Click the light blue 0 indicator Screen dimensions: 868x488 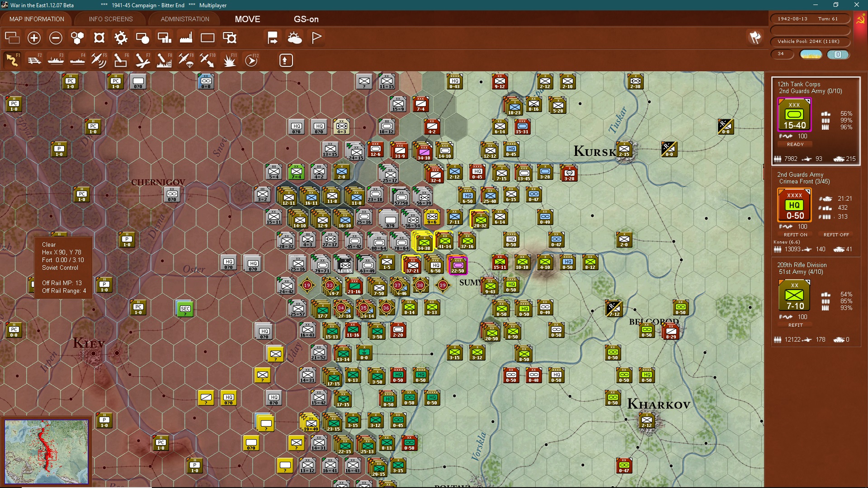tap(838, 54)
